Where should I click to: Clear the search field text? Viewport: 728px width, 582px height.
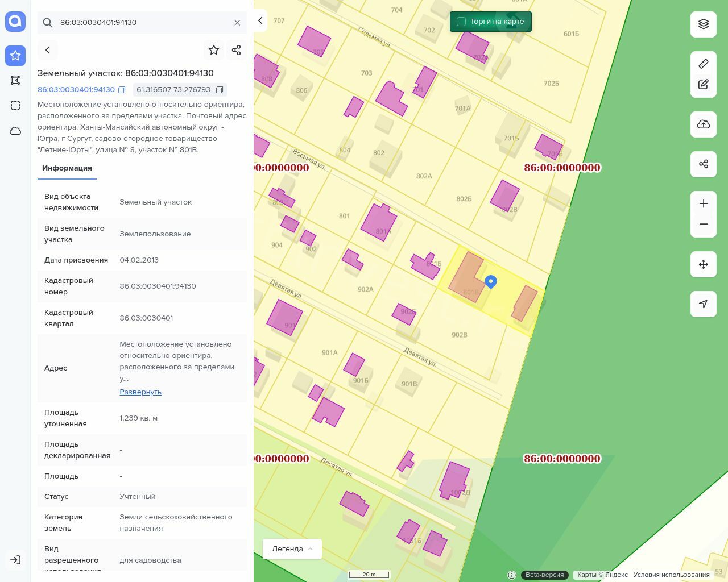point(237,23)
